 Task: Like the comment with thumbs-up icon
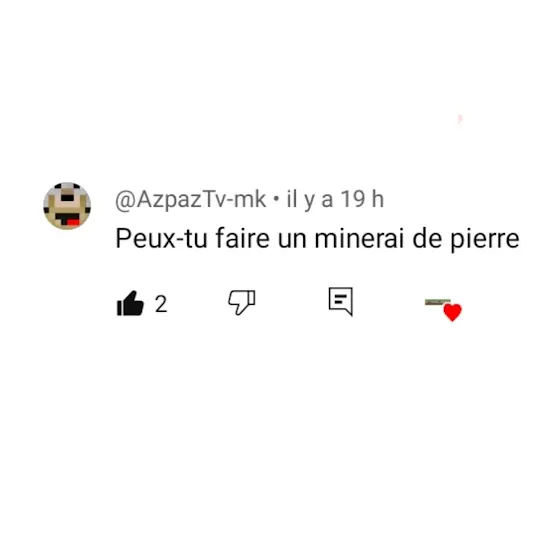130,303
